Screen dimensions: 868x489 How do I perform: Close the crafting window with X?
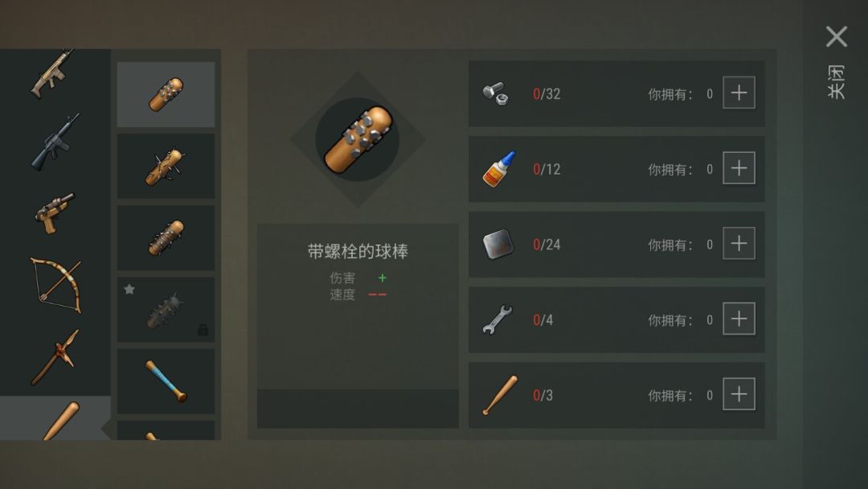point(837,36)
